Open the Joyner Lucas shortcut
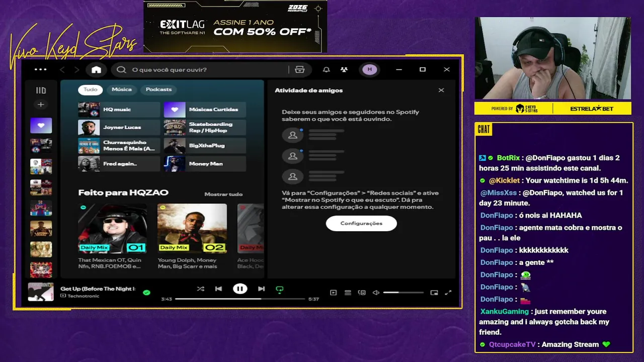This screenshot has height=362, width=644. pos(119,128)
